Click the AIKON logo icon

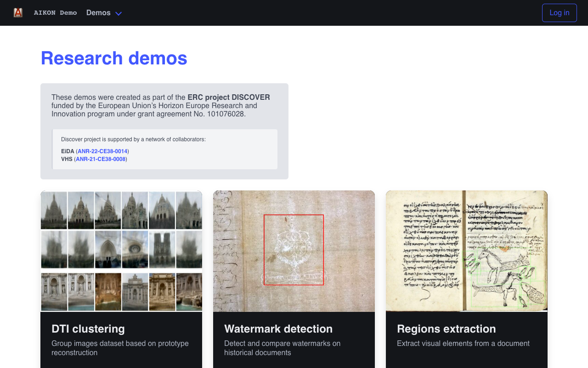[18, 13]
